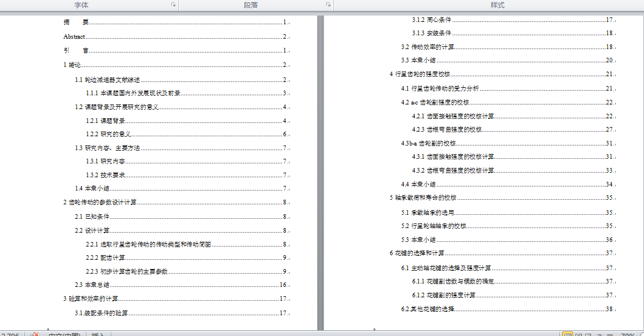Select entry 1.4 本章小结
The width and height of the screenshot is (644, 336).
[x=182, y=188]
